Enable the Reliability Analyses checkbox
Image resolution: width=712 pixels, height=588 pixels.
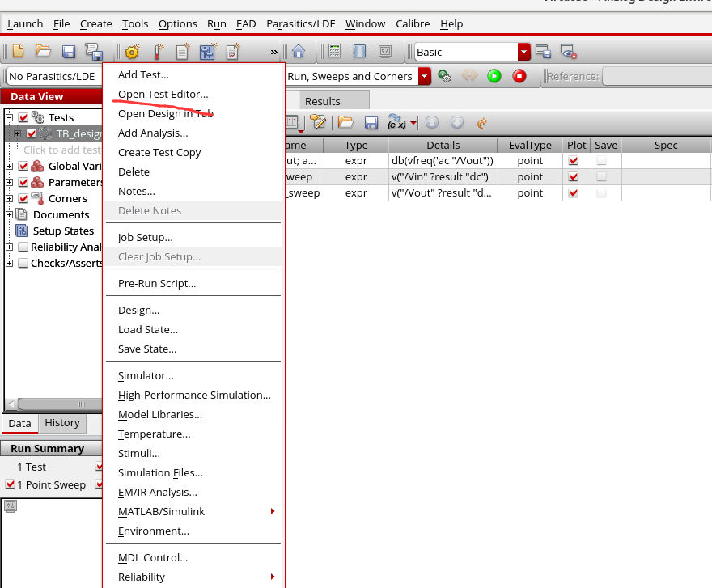pos(23,247)
